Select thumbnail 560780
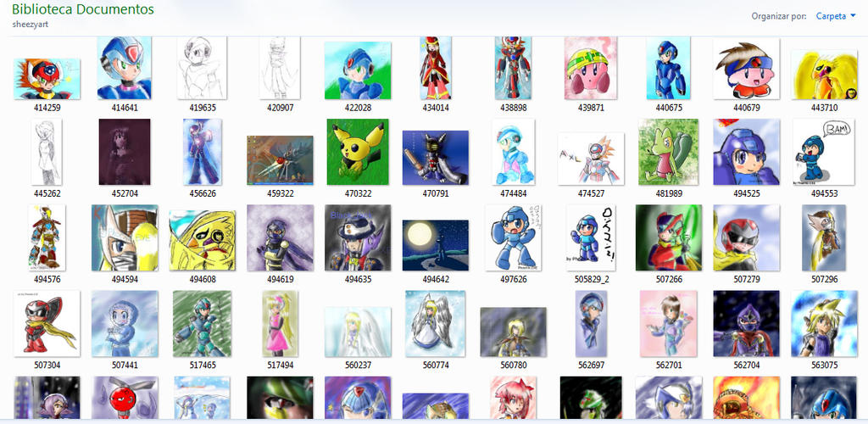 tap(513, 332)
